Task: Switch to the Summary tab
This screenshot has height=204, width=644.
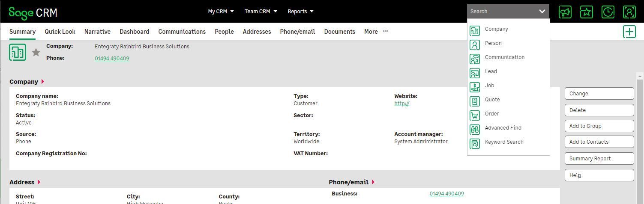Action: point(22,32)
